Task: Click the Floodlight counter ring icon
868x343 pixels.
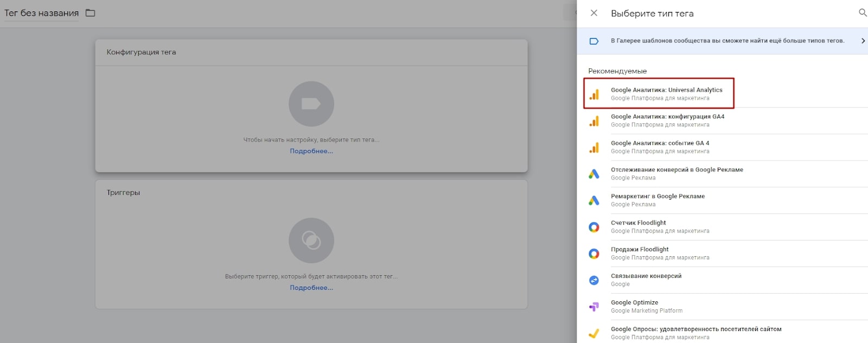Action: click(x=594, y=227)
